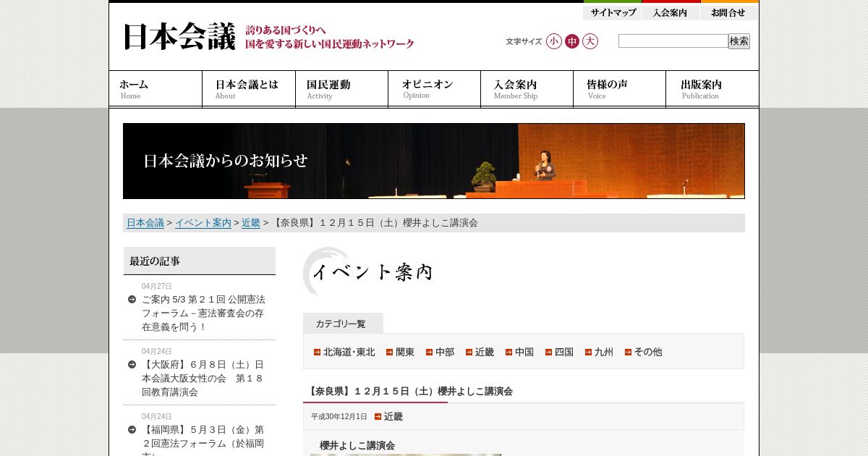Open the サイトマップ page
Image resolution: width=868 pixels, height=456 pixels.
pos(613,12)
